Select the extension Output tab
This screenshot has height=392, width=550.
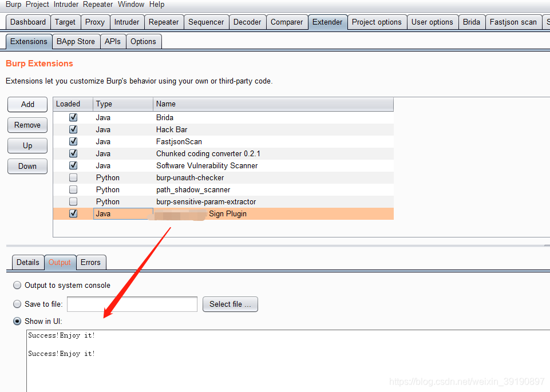click(60, 262)
